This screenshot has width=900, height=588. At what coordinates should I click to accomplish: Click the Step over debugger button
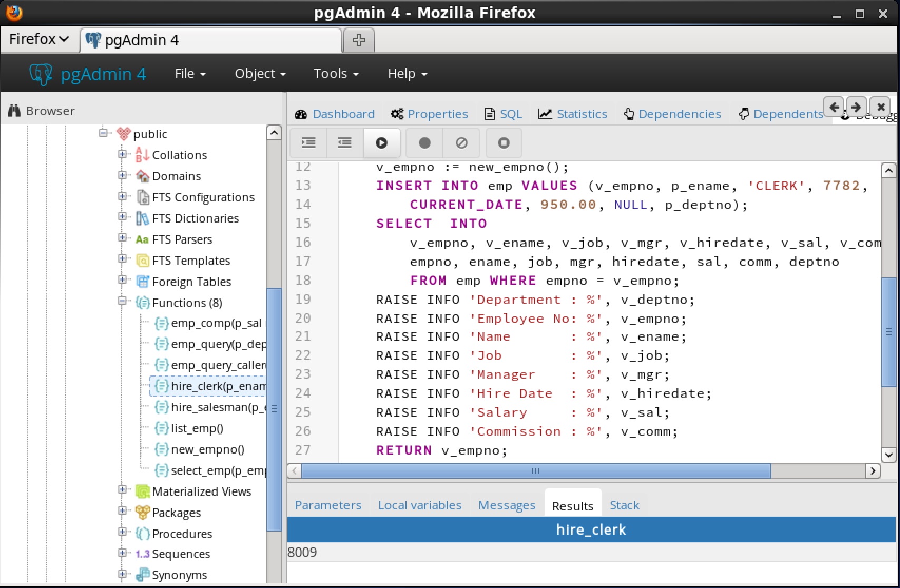[345, 143]
